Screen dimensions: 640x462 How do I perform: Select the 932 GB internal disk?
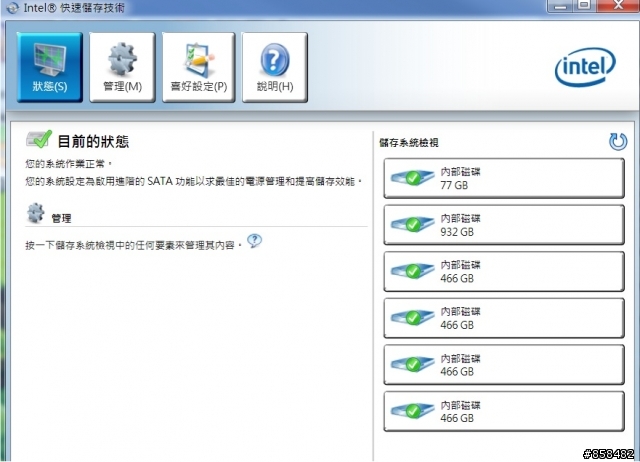point(504,225)
